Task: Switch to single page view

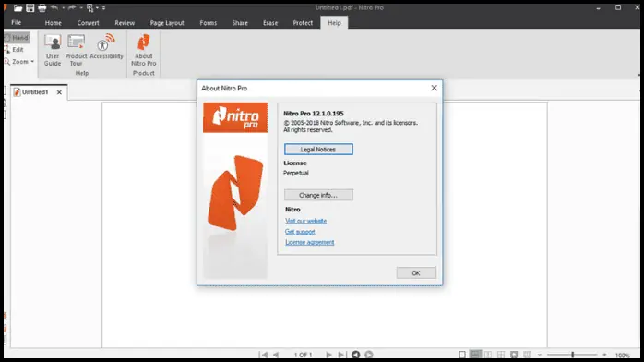Action: [x=462, y=355]
